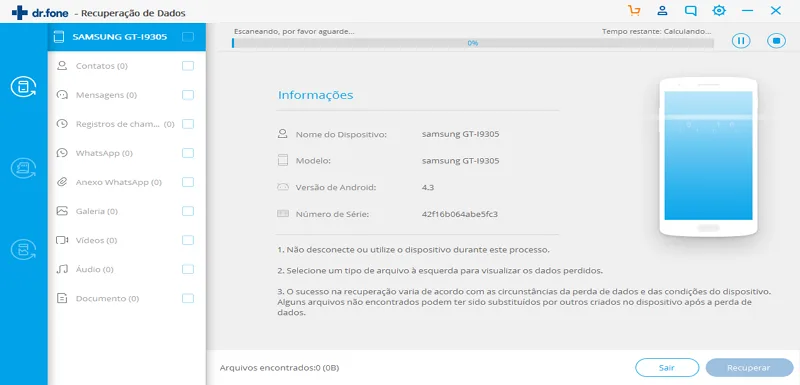800x385 pixels.
Task: Click the Tempo restante: Calculando... text
Action: coord(656,31)
